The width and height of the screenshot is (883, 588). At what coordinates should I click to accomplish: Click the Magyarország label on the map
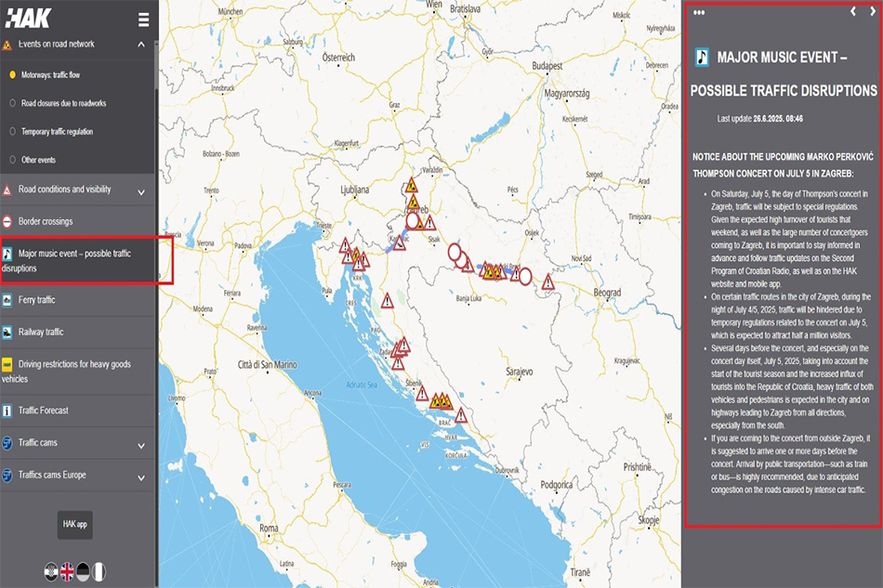(567, 94)
